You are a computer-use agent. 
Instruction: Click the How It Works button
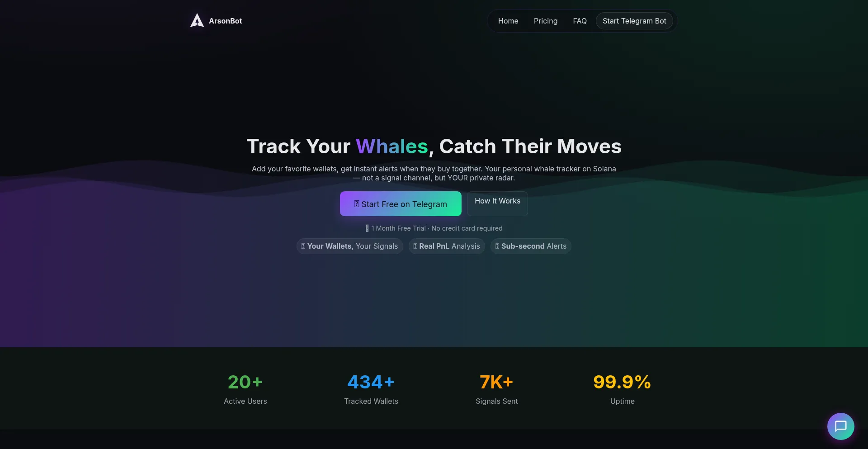(x=497, y=201)
